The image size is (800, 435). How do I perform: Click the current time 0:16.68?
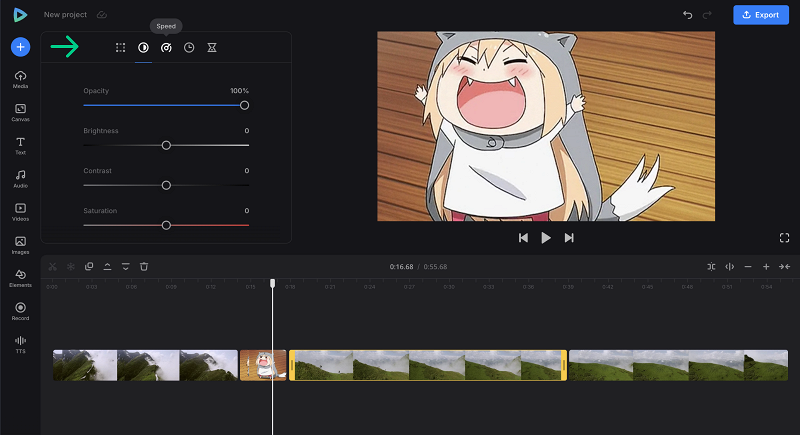(x=402, y=267)
